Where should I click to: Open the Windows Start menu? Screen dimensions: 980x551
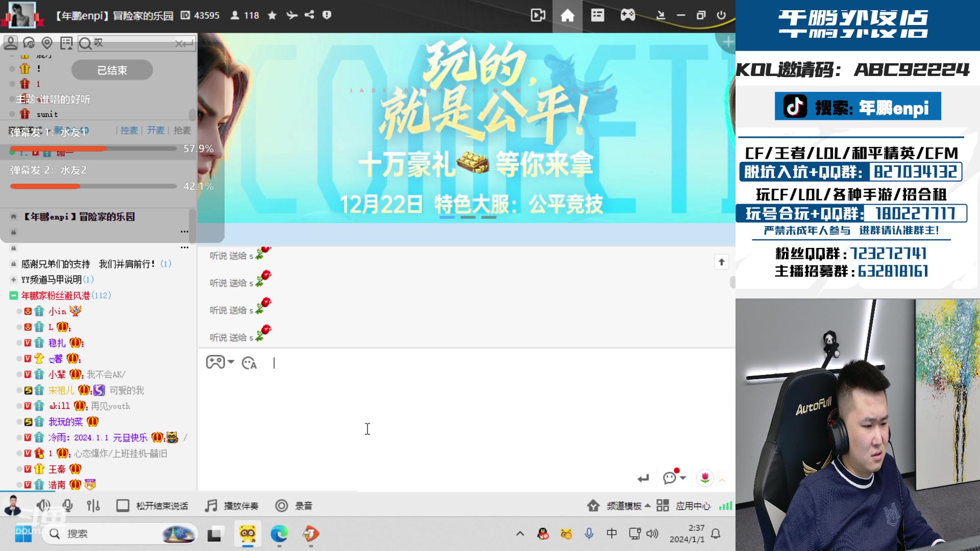point(23,534)
